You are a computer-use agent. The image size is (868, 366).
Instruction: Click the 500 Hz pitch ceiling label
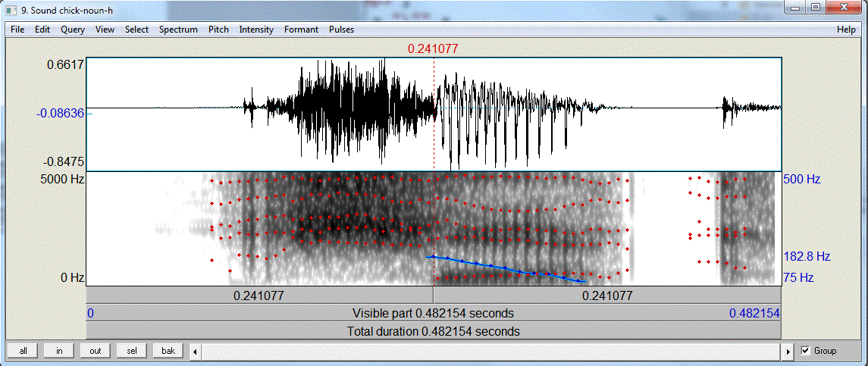coord(801,180)
